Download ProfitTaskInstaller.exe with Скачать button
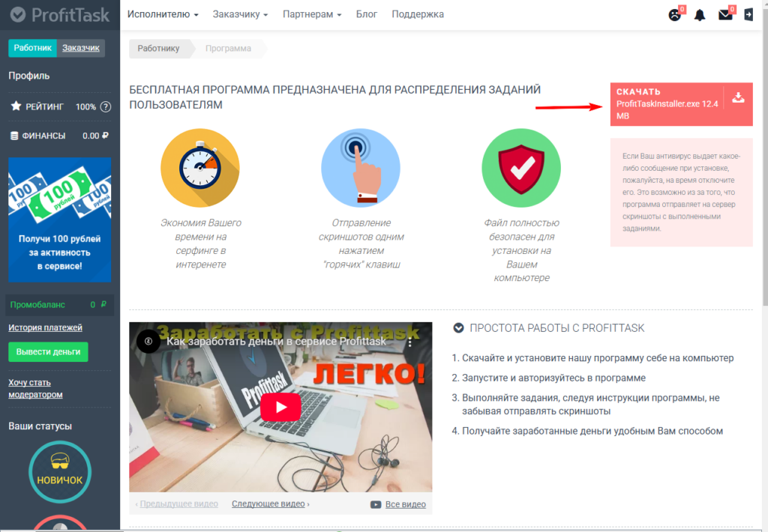The image size is (768, 532). coord(681,104)
